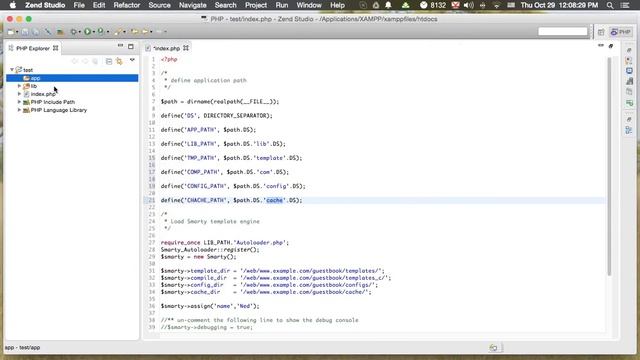The image size is (640, 360).
Task: Expand PHP Include Path node
Action: tap(19, 102)
